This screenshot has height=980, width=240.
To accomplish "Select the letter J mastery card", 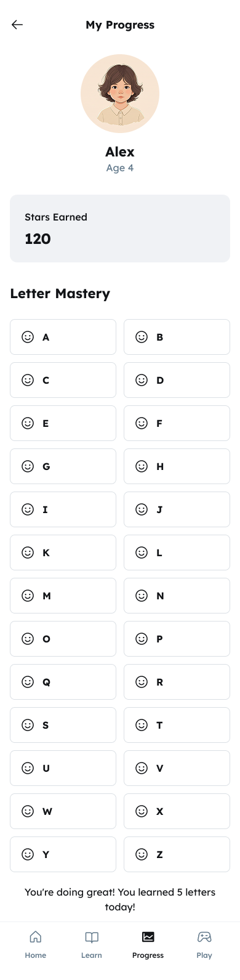I will [177, 509].
